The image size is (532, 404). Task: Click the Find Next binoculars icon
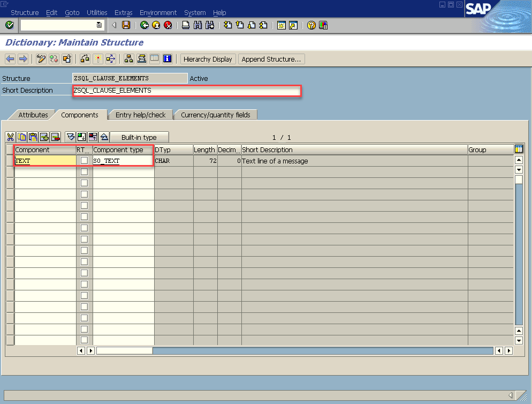pos(210,25)
